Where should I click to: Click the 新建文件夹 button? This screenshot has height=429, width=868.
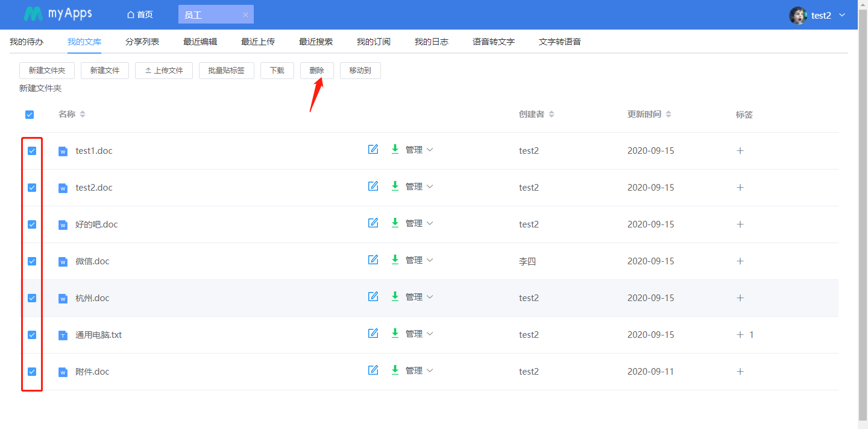[x=47, y=71]
